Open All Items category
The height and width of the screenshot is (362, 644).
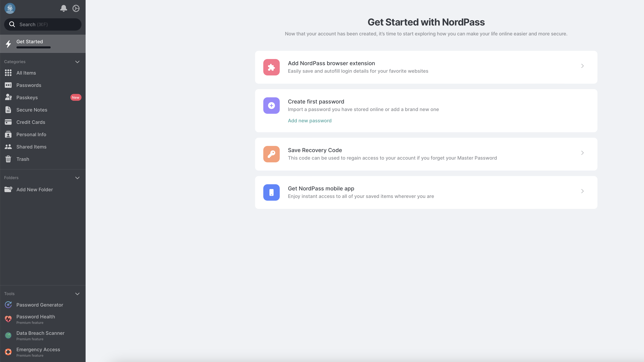click(x=43, y=73)
